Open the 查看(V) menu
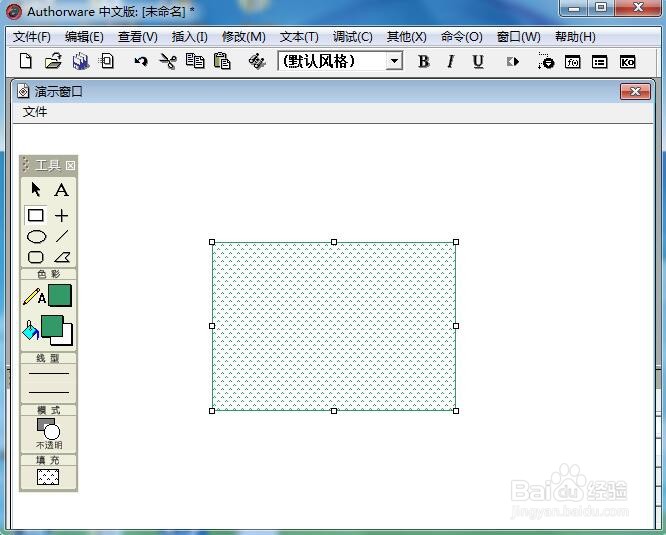The height and width of the screenshot is (535, 666). pos(138,37)
